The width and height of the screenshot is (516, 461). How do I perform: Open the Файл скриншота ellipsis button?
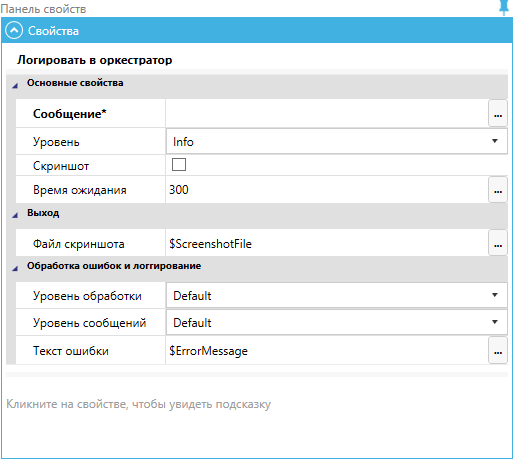tap(498, 243)
